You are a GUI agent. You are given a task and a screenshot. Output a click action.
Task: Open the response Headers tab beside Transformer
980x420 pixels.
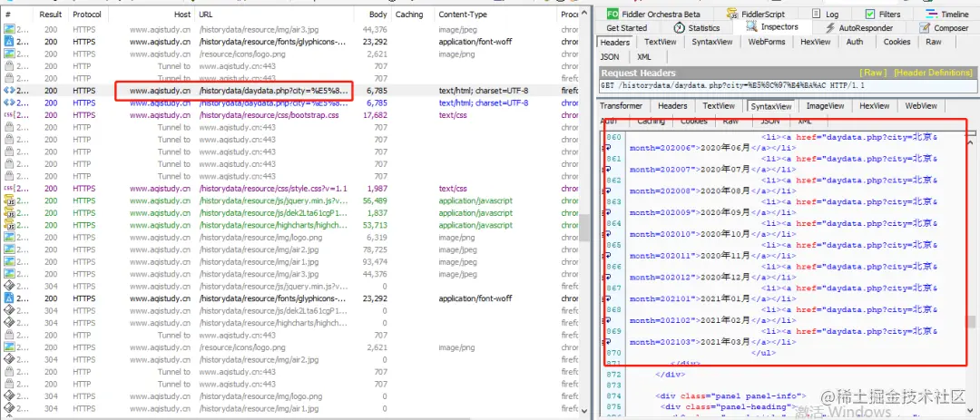tap(672, 105)
